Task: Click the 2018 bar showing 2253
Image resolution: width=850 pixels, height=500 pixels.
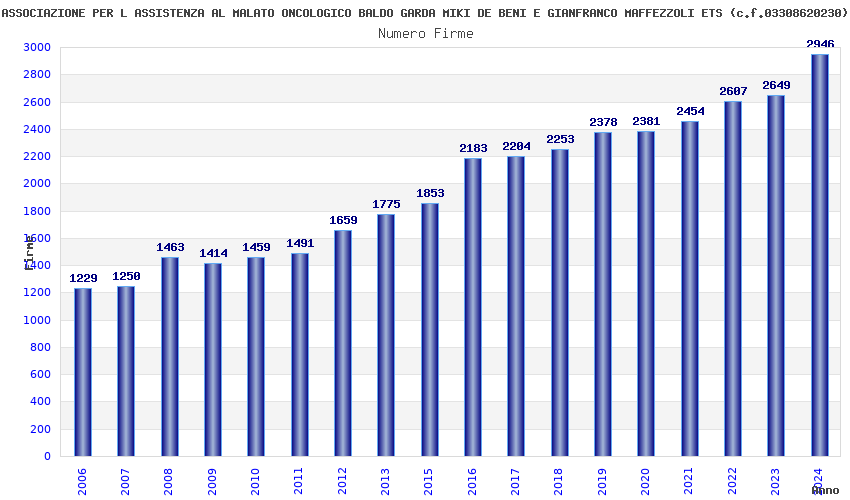Action: 559,303
